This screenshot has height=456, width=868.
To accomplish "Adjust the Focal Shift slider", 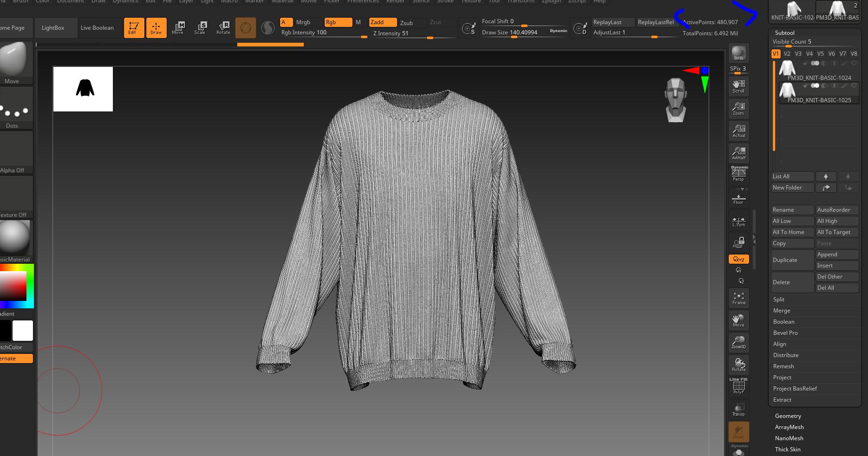I will click(524, 22).
